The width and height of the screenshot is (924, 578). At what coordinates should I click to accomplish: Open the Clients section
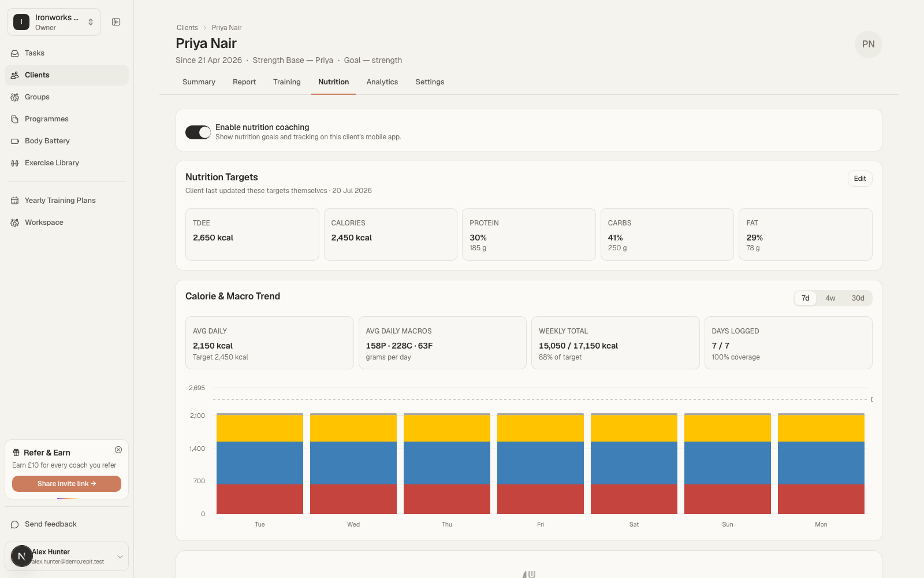tap(66, 75)
